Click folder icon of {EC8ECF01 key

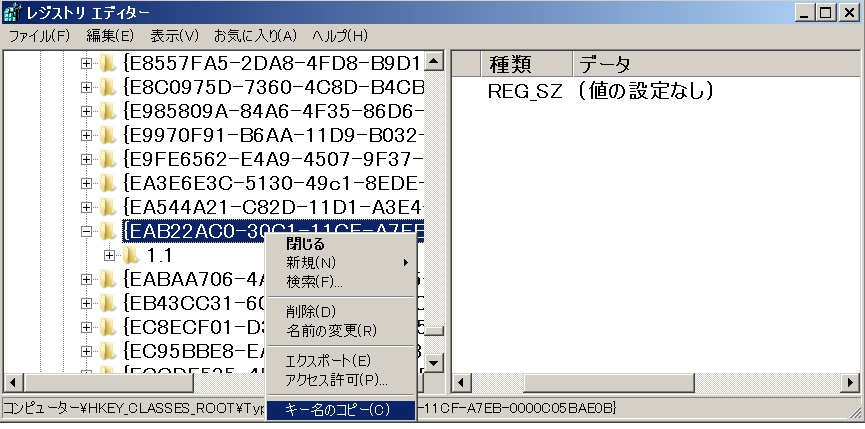(x=108, y=326)
